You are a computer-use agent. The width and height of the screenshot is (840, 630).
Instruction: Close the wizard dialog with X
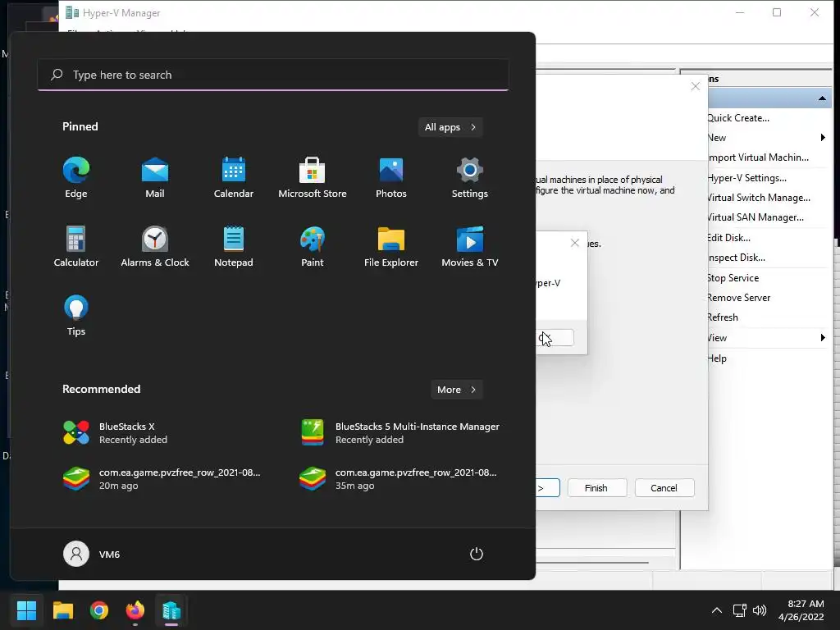pos(696,86)
